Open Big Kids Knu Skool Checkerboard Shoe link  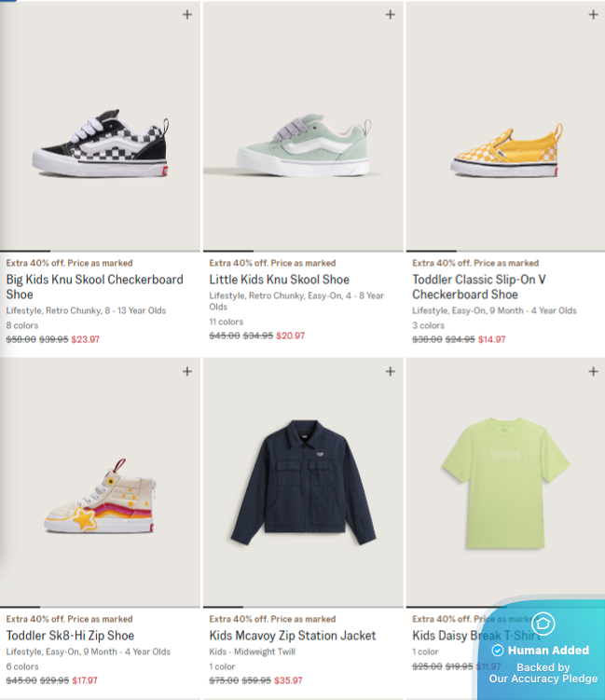pos(94,286)
